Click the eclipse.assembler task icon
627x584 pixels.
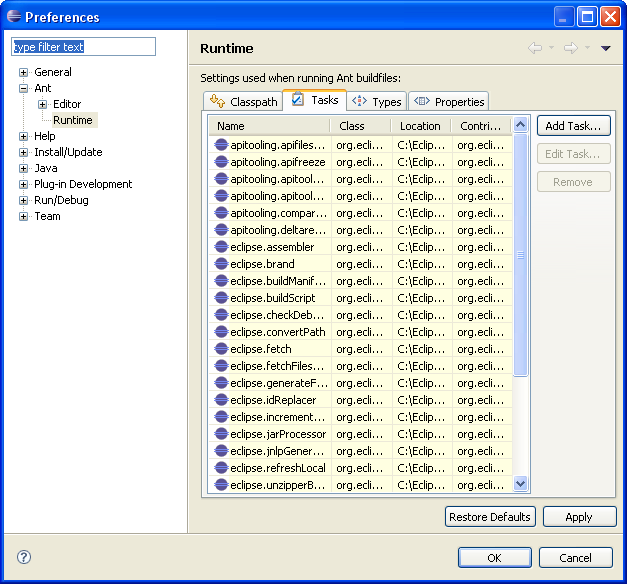point(221,247)
